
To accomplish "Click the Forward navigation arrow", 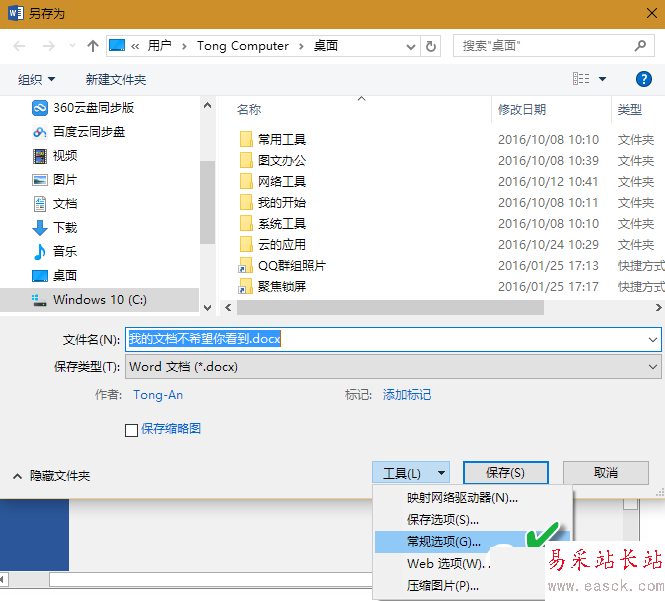I will [49, 46].
